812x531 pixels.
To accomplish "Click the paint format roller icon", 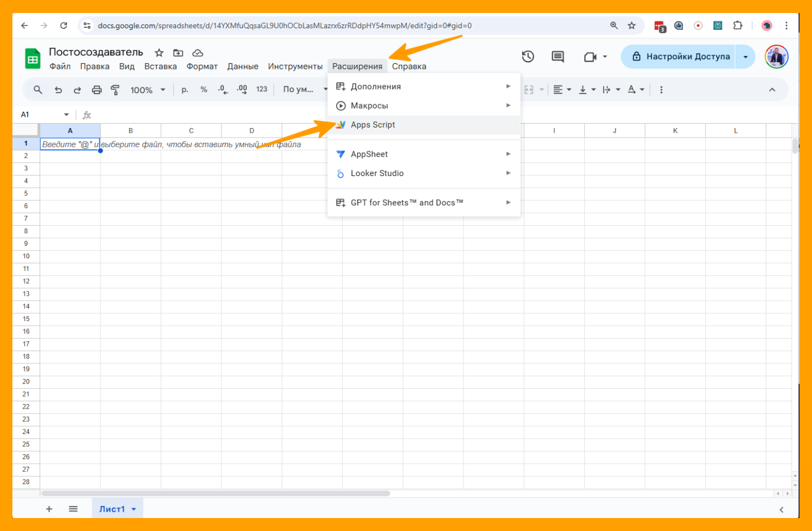I will pyautogui.click(x=115, y=90).
